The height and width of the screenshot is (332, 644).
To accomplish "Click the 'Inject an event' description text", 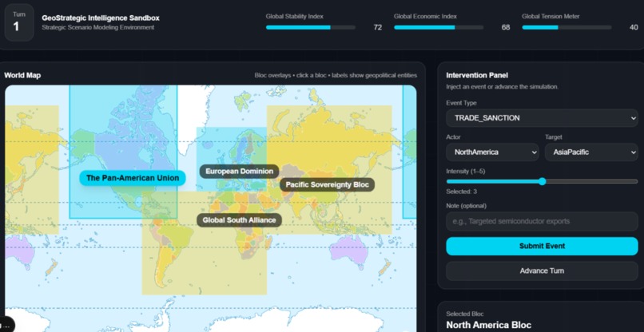I will pyautogui.click(x=502, y=87).
